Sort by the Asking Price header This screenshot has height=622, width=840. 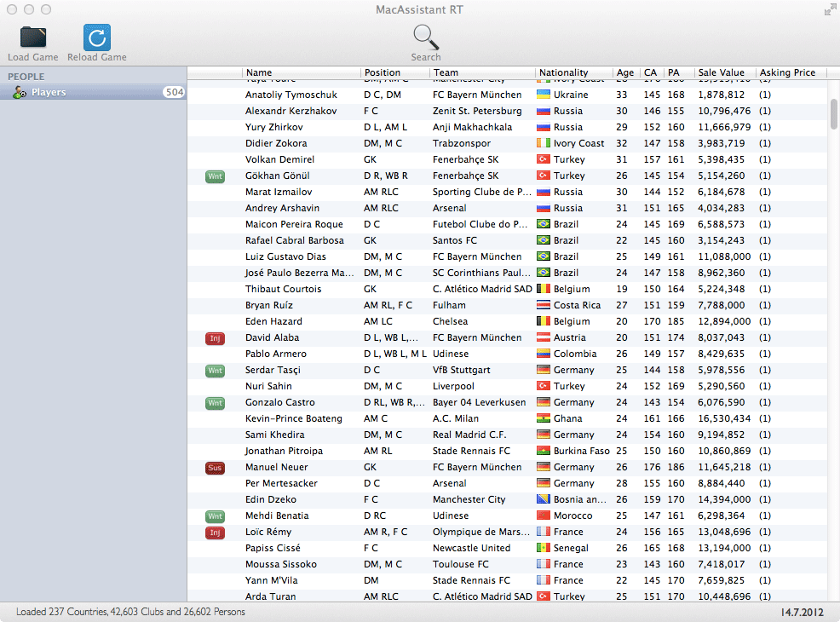(791, 72)
